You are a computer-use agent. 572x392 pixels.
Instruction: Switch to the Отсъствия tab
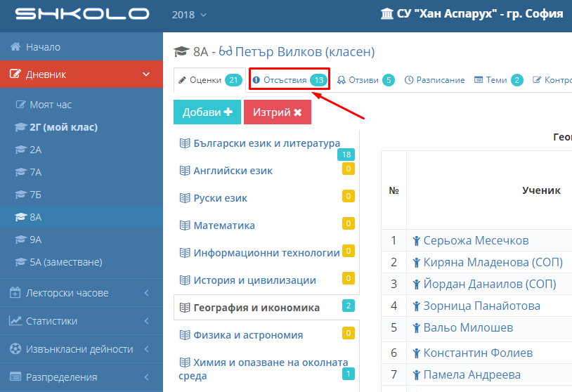click(290, 80)
